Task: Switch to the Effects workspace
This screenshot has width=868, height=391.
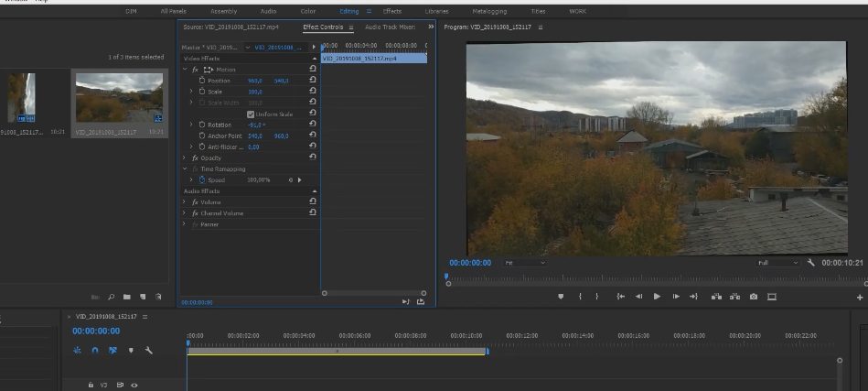Action: click(x=392, y=11)
